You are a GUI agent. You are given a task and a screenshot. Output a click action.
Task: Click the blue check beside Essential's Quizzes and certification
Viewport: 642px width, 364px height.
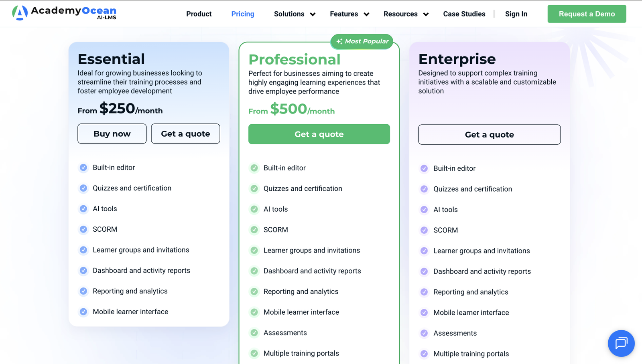(x=83, y=188)
